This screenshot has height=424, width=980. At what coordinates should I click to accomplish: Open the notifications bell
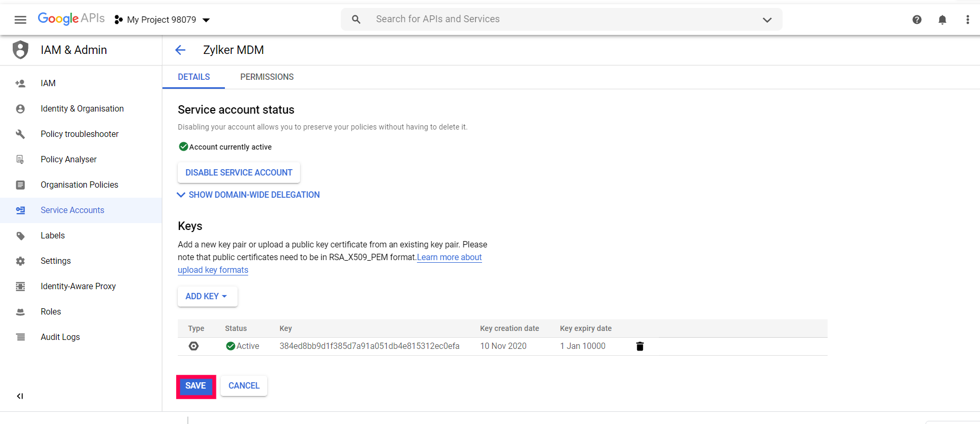(942, 20)
